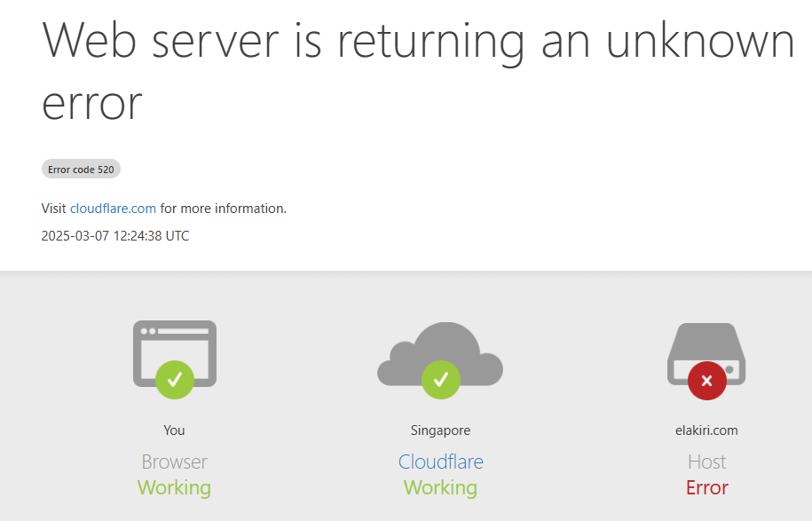
Task: Click the Working status under Cloudflare
Action: 441,487
